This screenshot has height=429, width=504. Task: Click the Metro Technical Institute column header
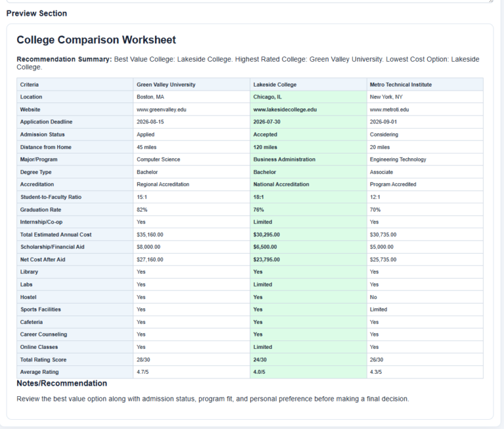coord(425,85)
